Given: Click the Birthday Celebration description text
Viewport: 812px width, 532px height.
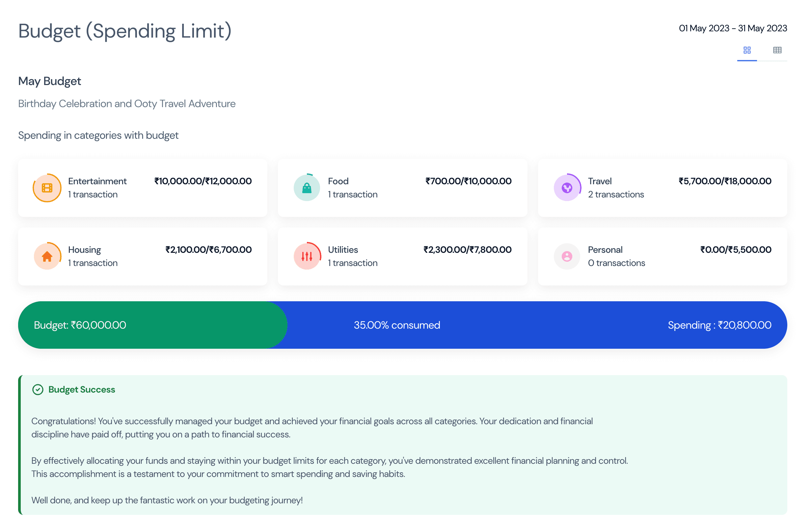Looking at the screenshot, I should [x=126, y=103].
